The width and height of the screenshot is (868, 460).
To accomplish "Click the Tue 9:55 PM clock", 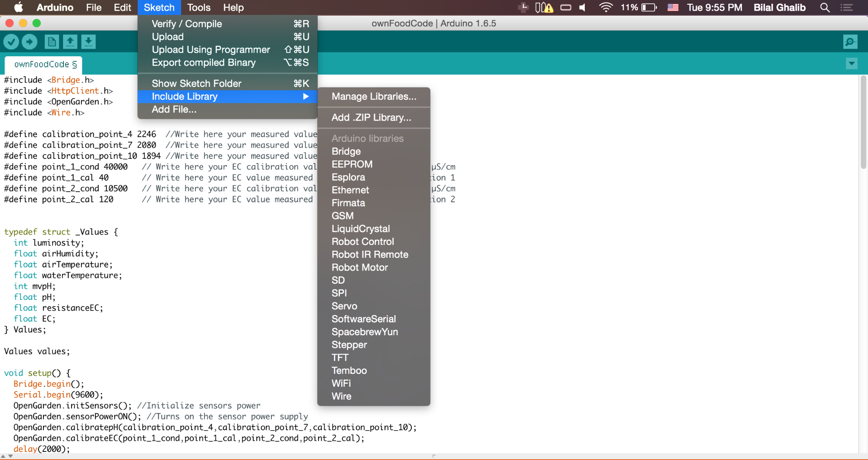I will point(714,7).
